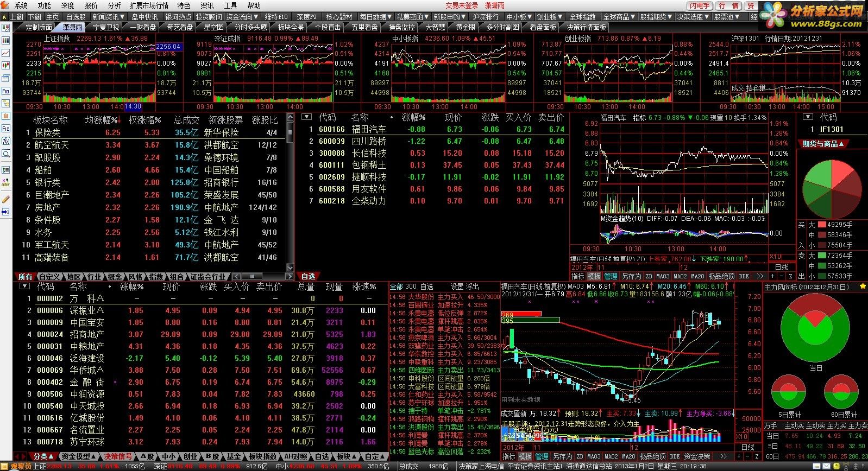
Task: Click the table icon beside 代码 self-select header
Action: pyautogui.click(x=307, y=117)
